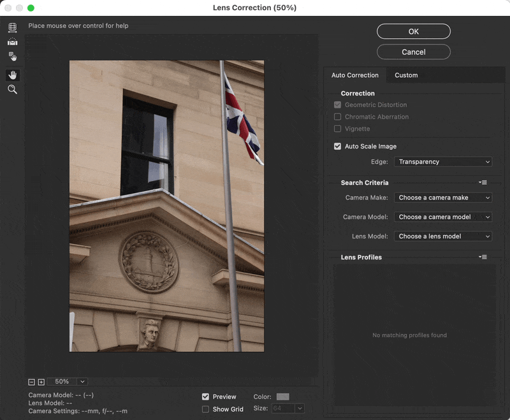Click the 'Lens Correction (50%)' window title

tap(254, 8)
